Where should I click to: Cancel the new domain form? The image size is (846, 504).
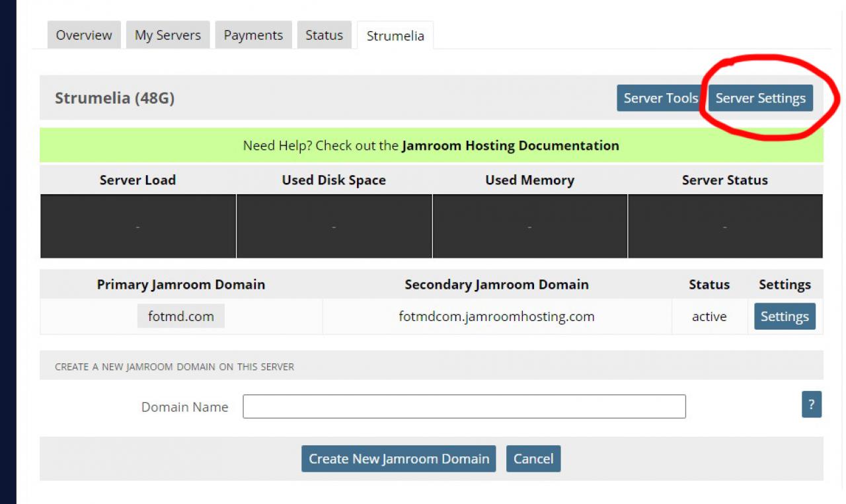click(533, 458)
